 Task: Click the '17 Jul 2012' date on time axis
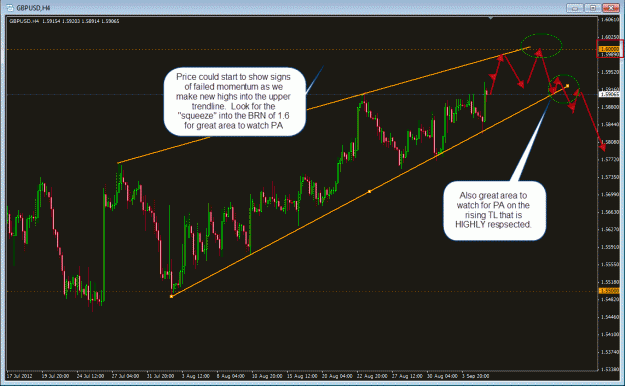[20, 376]
